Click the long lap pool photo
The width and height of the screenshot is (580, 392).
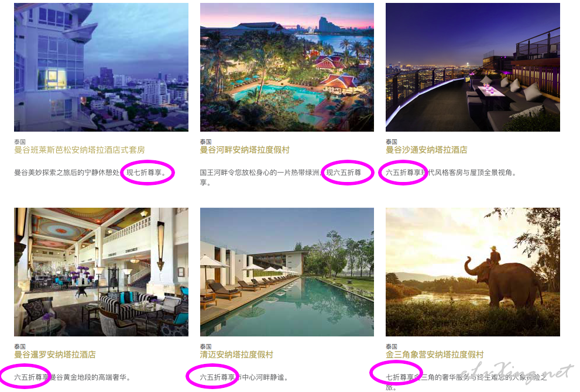click(287, 272)
